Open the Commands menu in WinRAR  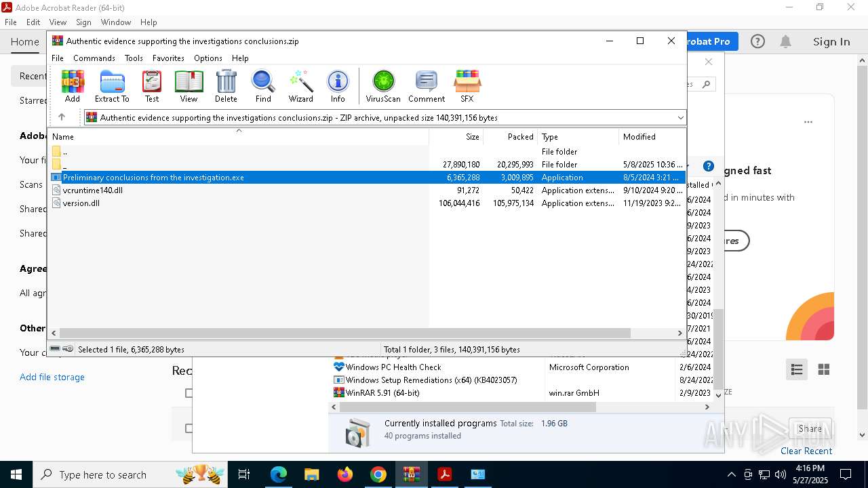pos(94,58)
